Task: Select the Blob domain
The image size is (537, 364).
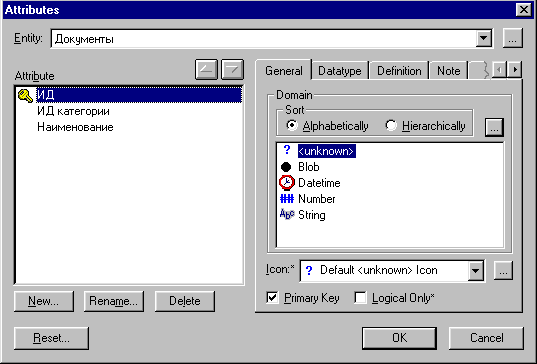Action: [x=309, y=167]
